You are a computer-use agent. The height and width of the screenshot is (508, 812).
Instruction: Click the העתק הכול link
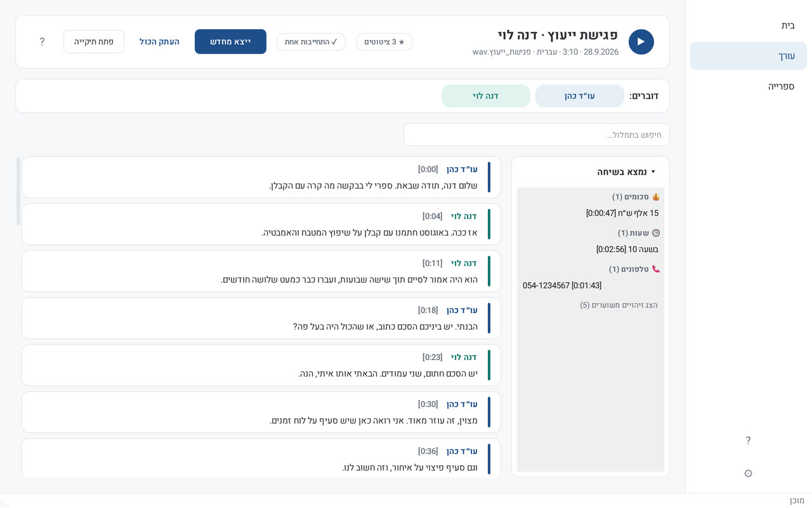click(159, 42)
